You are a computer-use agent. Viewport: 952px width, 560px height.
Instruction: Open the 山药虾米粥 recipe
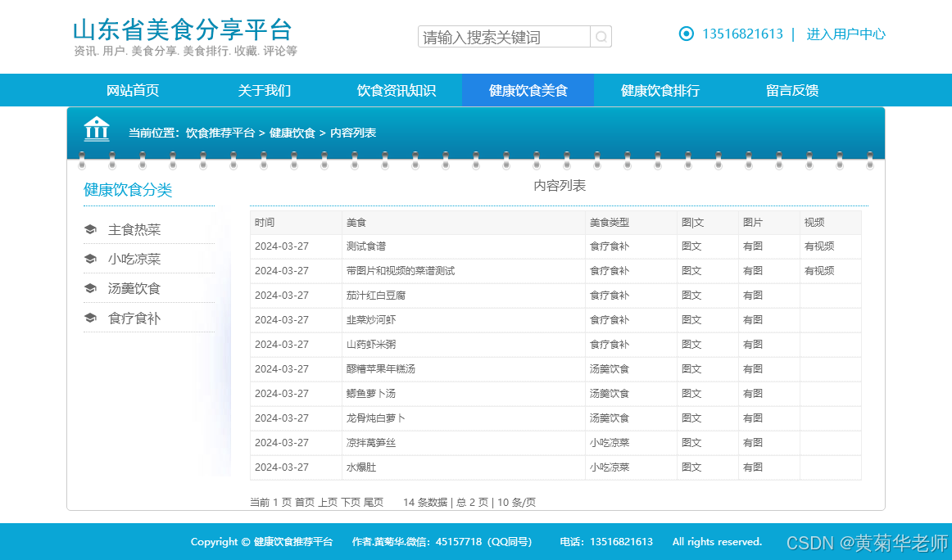click(x=371, y=345)
